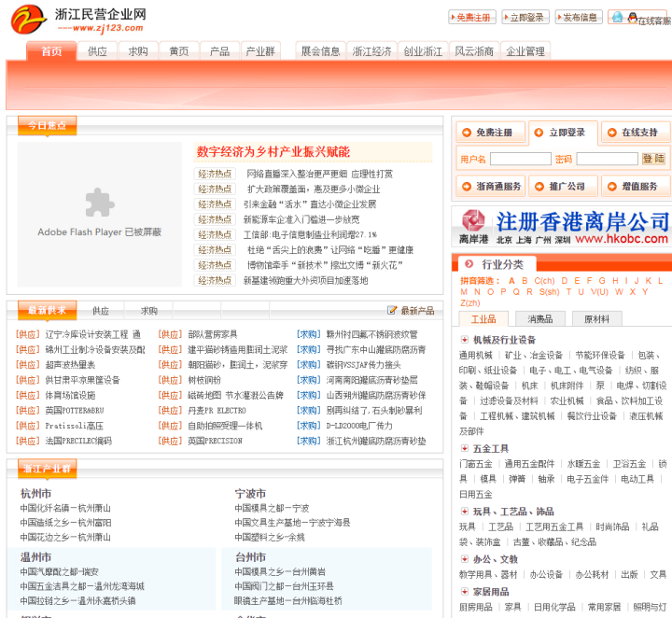Viewport: 672px width, 618px height.
Task: Switch to the 消费品 tab
Action: point(540,319)
